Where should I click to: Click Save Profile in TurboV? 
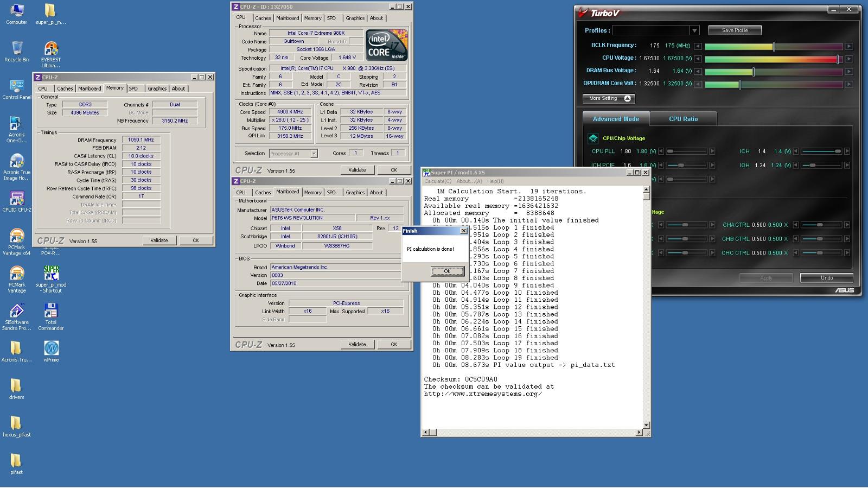(x=735, y=30)
